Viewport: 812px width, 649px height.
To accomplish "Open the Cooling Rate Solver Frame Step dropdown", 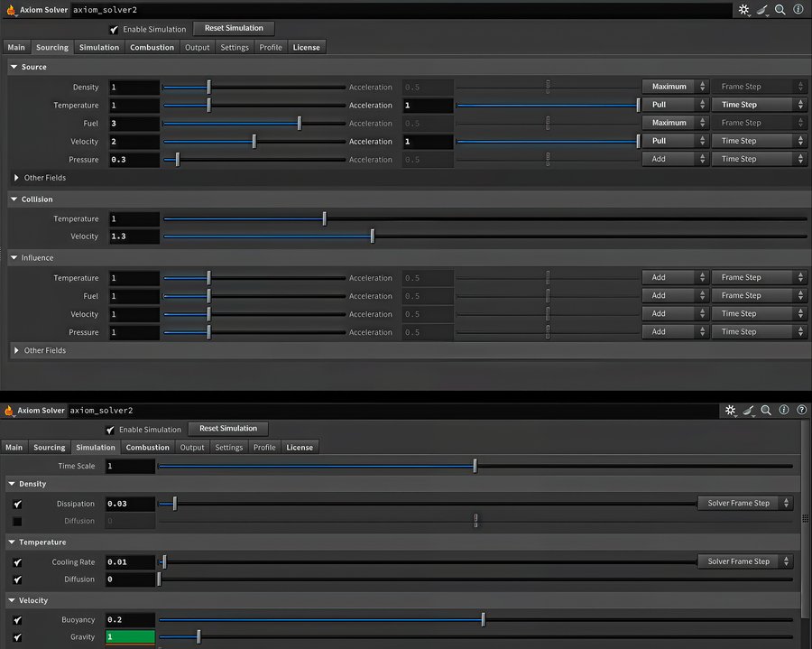I will pyautogui.click(x=745, y=561).
